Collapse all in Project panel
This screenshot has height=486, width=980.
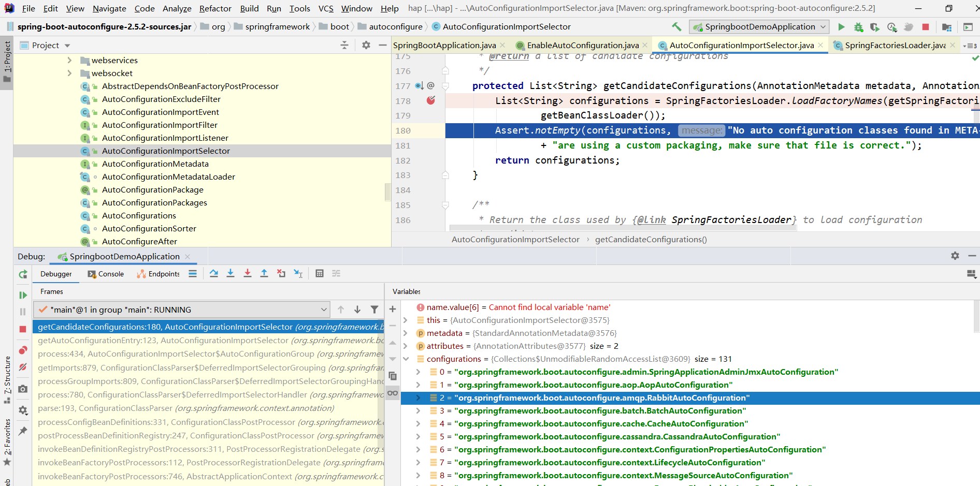(344, 46)
